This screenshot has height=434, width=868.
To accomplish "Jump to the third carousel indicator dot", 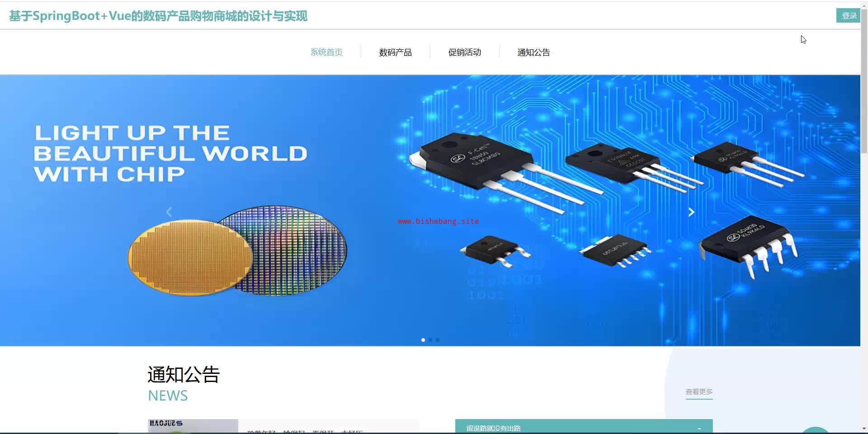I will 438,340.
